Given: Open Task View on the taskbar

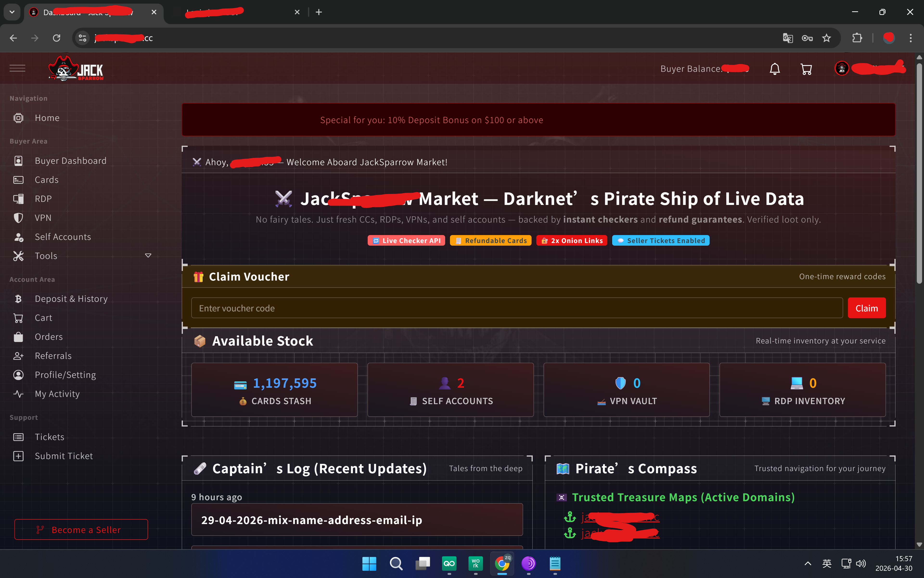Looking at the screenshot, I should pyautogui.click(x=423, y=564).
